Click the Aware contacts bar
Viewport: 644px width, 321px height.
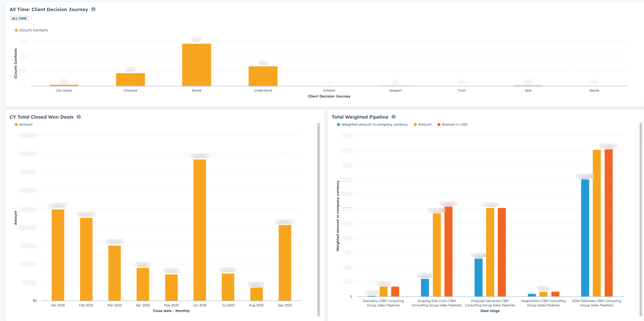197,65
